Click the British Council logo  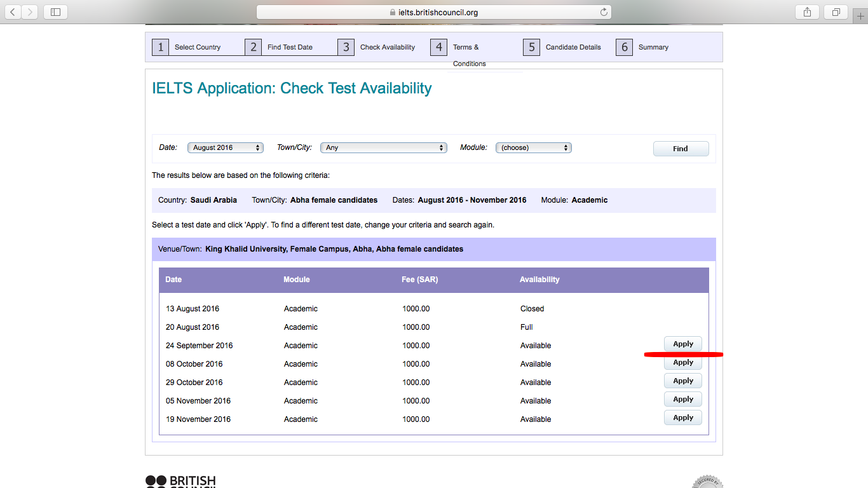coord(180,481)
